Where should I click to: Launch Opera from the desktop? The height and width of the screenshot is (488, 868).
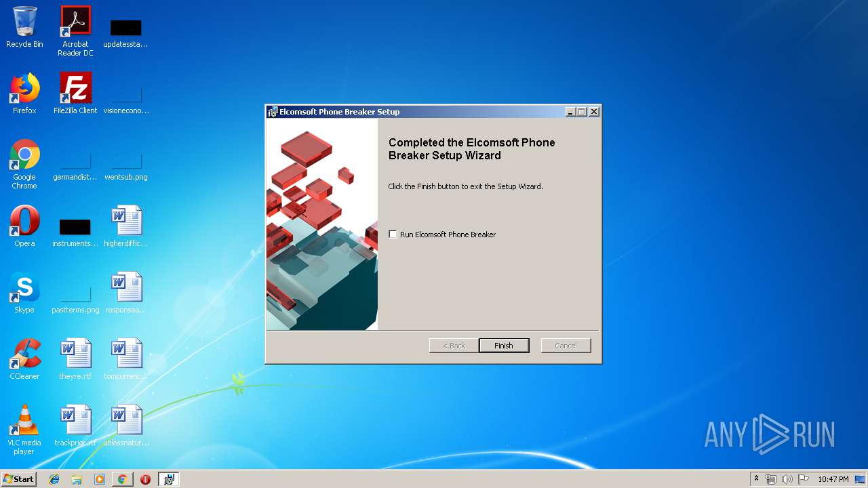tap(24, 226)
